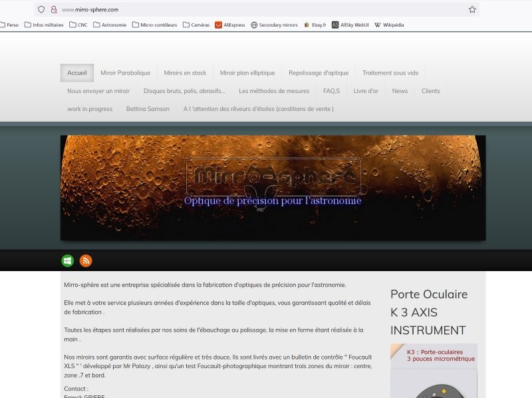Open the Ebay.fr bookmark
Image resolution: width=532 pixels, height=398 pixels.
click(315, 25)
